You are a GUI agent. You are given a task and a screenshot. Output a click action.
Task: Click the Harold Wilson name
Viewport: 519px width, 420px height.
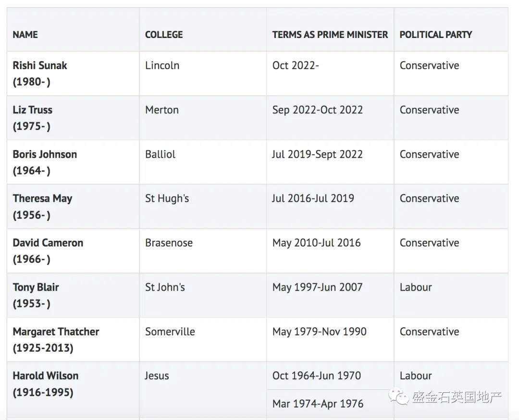pyautogui.click(x=46, y=376)
